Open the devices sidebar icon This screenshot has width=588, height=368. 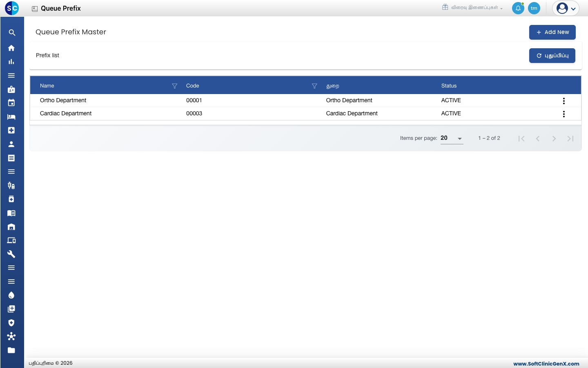pyautogui.click(x=11, y=240)
